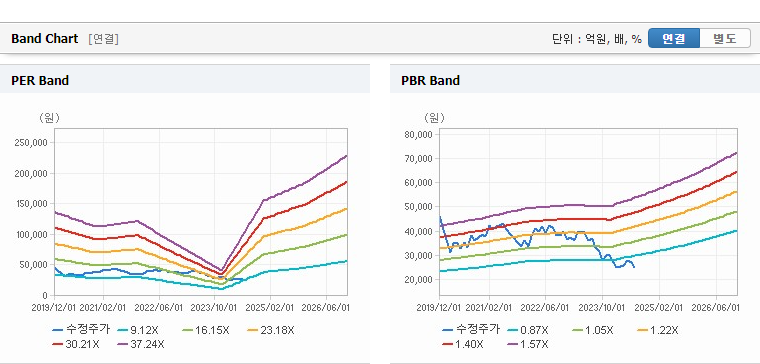
Task: Click 2026/06/01 date on PBR Band axis
Action: click(715, 308)
